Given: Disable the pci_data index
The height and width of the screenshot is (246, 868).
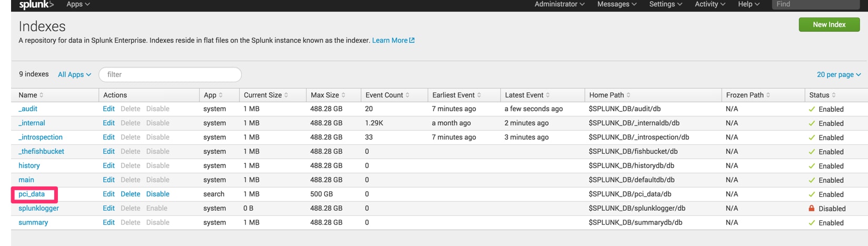Looking at the screenshot, I should 158,194.
